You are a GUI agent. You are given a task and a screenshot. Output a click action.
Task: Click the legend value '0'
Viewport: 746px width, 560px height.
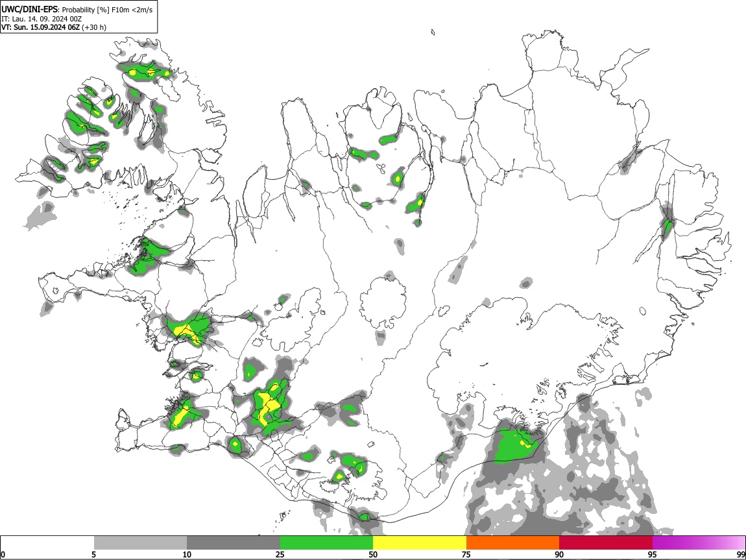(3, 554)
